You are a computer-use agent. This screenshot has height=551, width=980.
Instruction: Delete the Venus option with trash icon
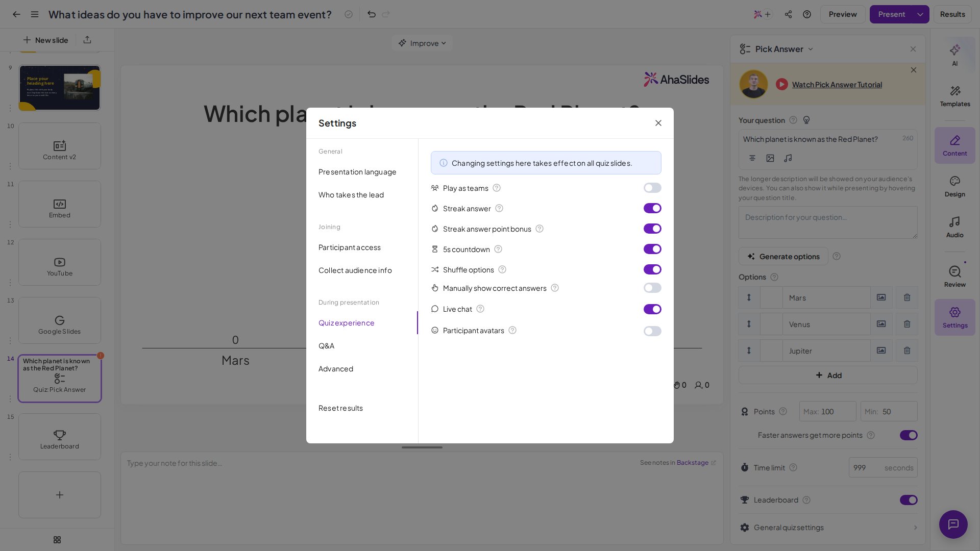pos(907,324)
